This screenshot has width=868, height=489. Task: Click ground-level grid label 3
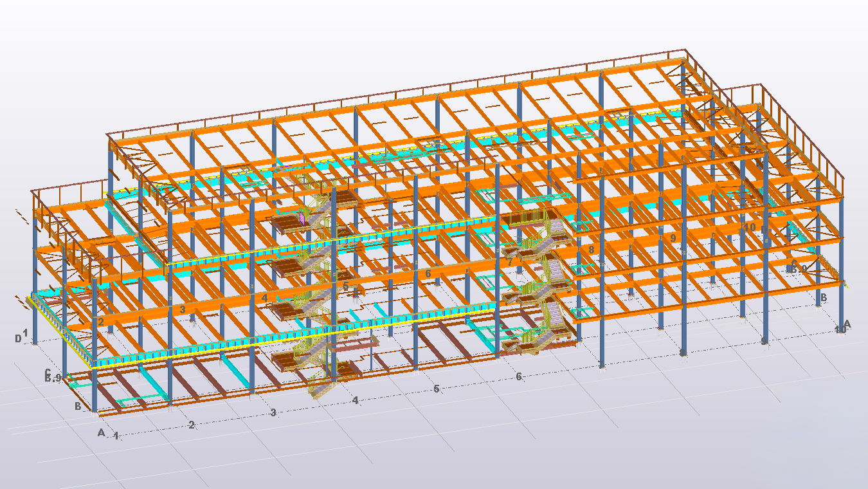coord(273,412)
